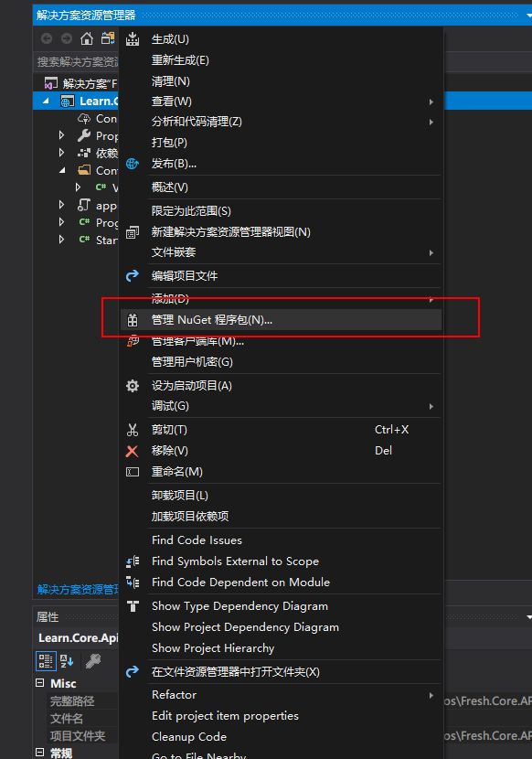Click the new Solution Explorer view icon

[133, 232]
